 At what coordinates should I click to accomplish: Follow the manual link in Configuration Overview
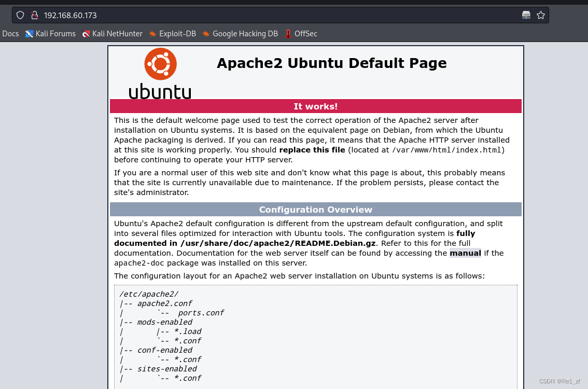tap(465, 253)
